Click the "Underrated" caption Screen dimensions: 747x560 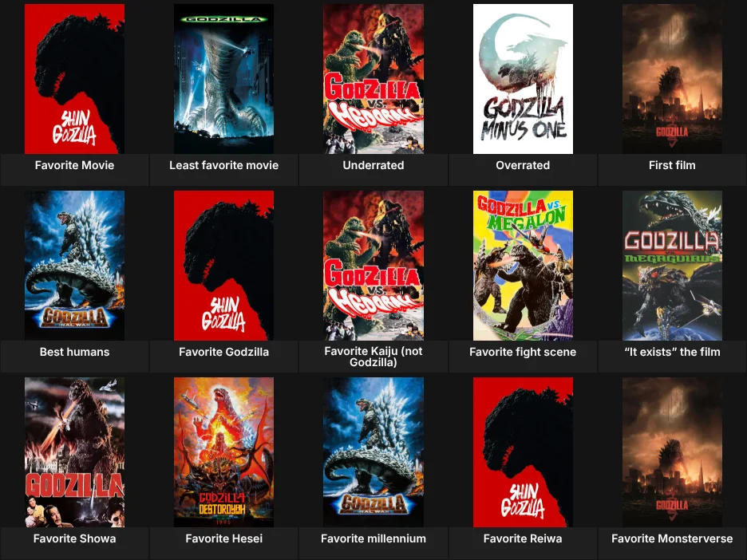[373, 165]
